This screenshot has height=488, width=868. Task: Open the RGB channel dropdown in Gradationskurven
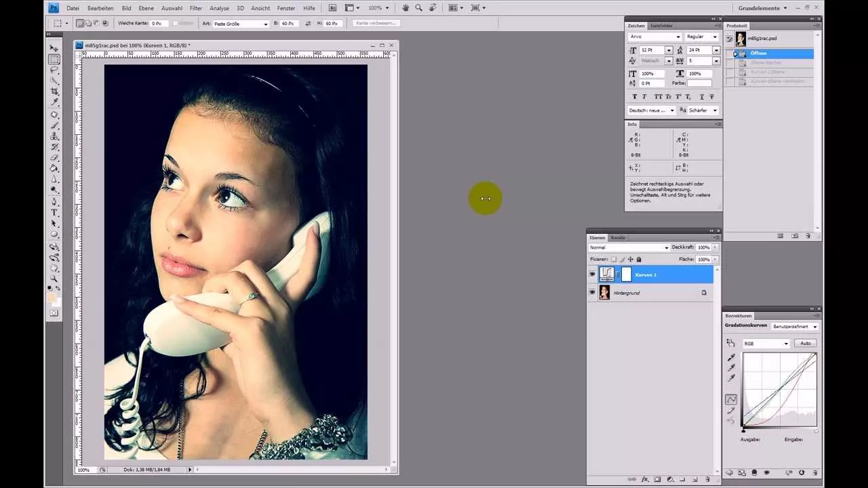766,343
